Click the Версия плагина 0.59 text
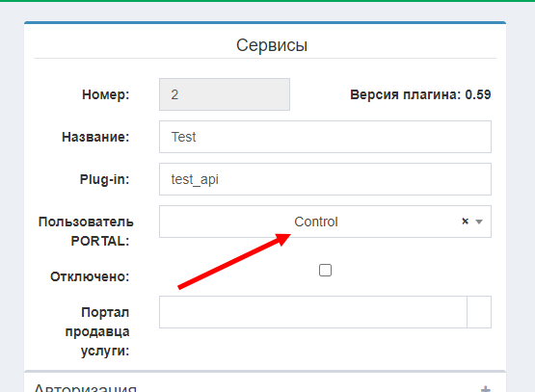This screenshot has width=535, height=392. tap(420, 94)
